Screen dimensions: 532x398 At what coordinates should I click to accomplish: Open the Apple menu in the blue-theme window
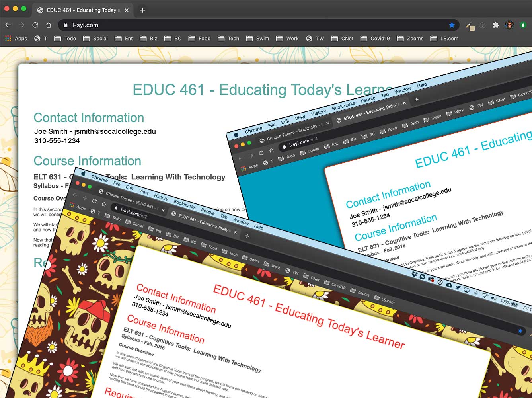pyautogui.click(x=236, y=134)
